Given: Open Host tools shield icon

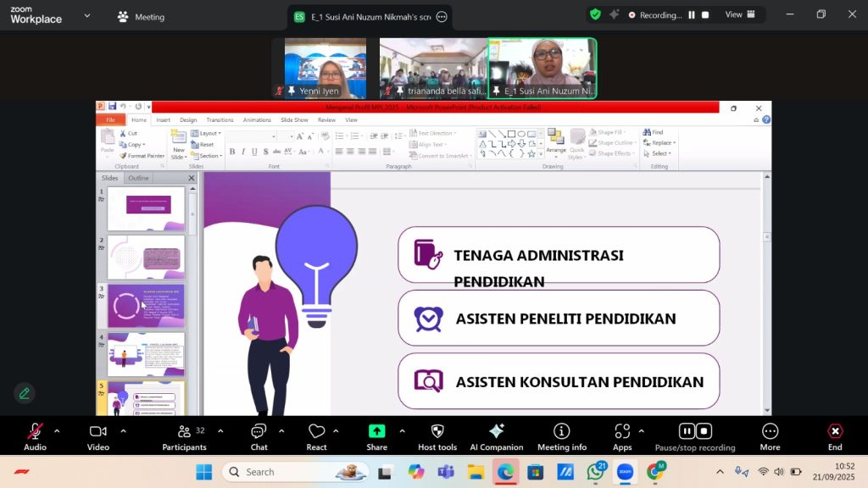Looking at the screenshot, I should coord(437,432).
